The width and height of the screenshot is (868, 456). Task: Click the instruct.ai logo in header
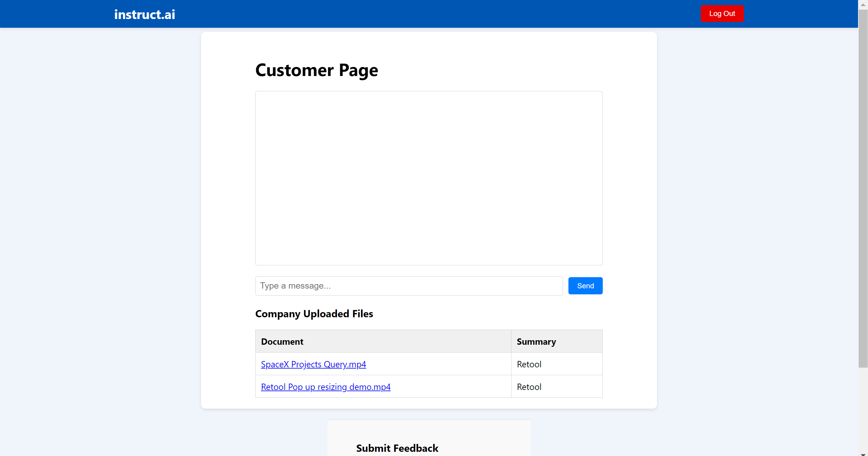[x=145, y=14]
